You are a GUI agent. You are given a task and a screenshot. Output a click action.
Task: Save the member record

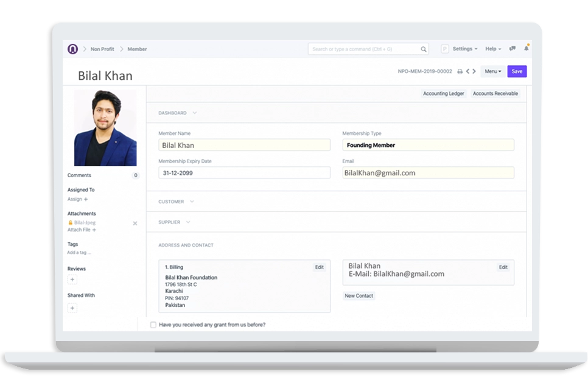(517, 71)
